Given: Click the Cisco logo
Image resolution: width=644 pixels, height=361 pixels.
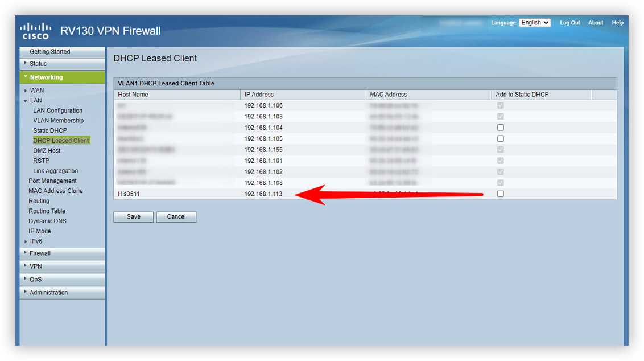Looking at the screenshot, I should [x=36, y=31].
